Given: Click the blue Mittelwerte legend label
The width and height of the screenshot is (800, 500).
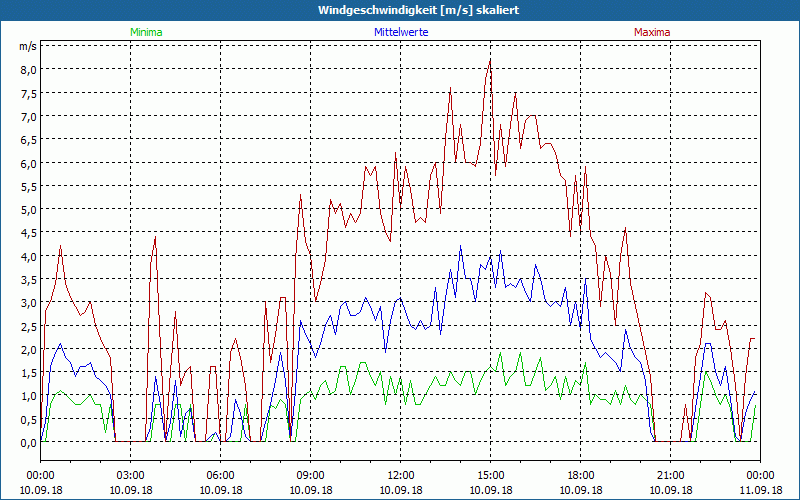Looking at the screenshot, I should [x=401, y=32].
